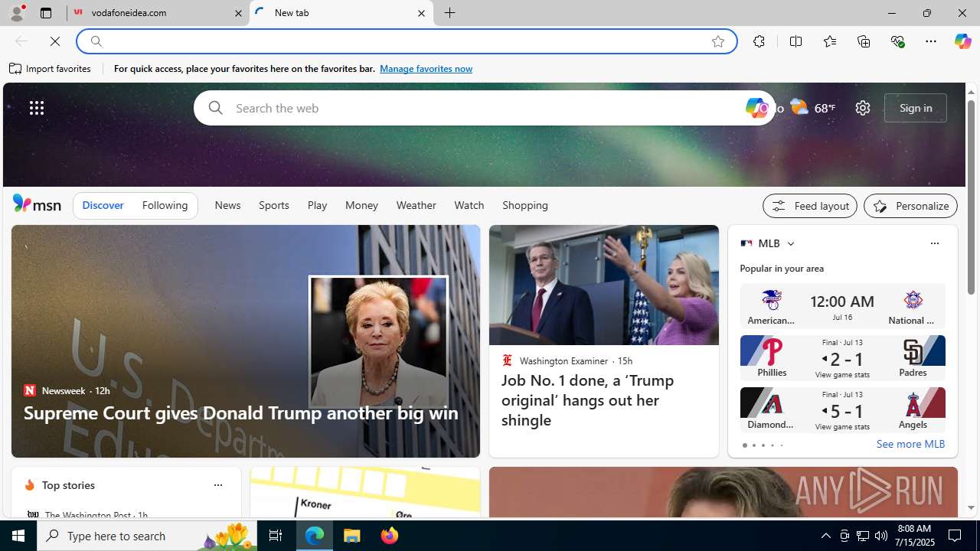Toggle Split screen icon
This screenshot has height=551, width=980.
coord(795,41)
